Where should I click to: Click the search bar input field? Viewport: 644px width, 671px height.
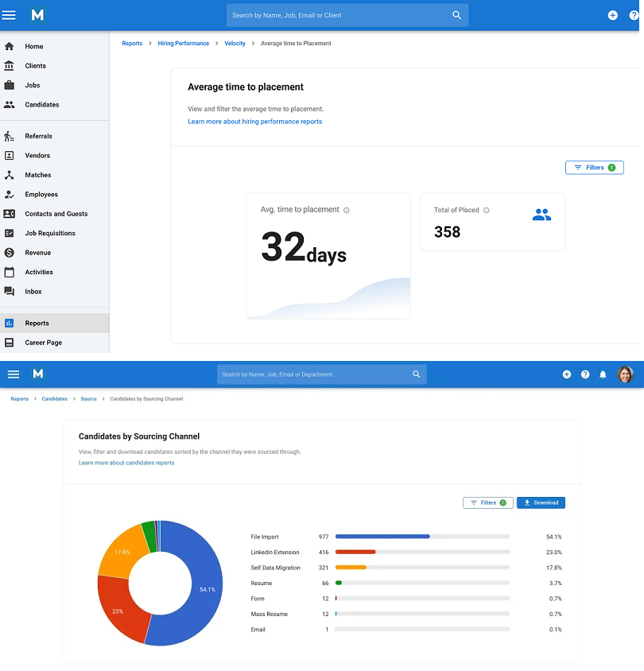click(347, 15)
